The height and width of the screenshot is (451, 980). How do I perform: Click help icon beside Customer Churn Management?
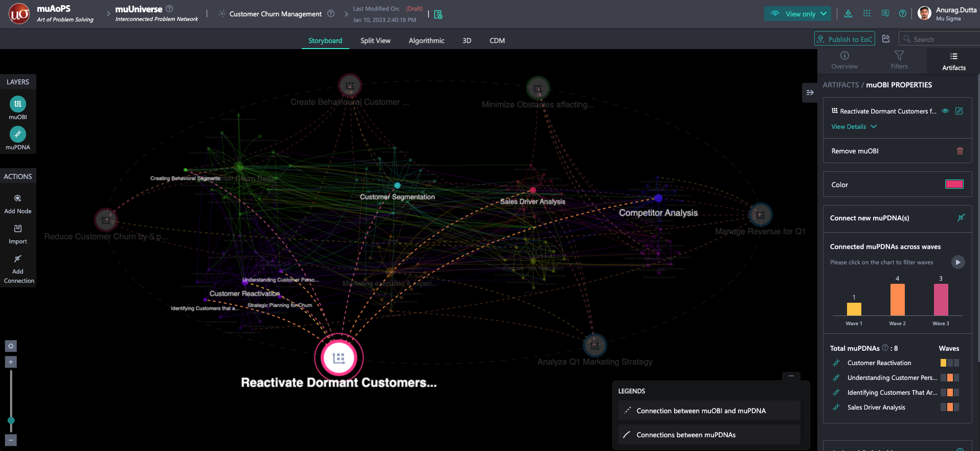point(331,14)
